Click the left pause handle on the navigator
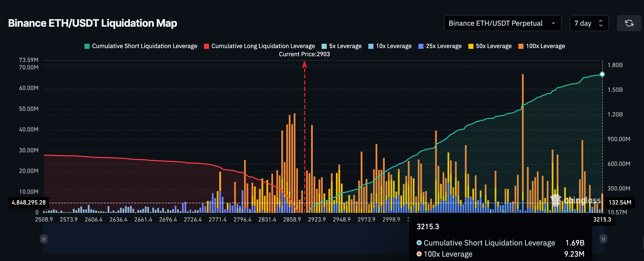Screen dimensions: 644x261 coord(44,239)
